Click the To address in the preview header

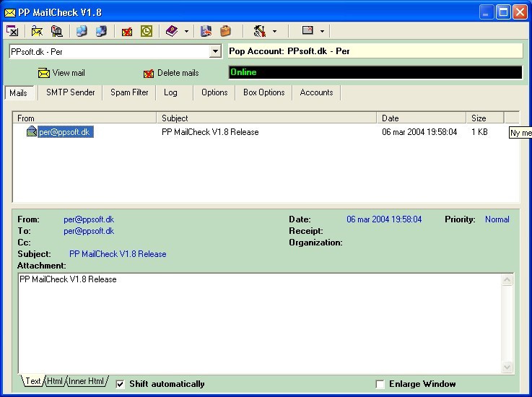coord(89,231)
